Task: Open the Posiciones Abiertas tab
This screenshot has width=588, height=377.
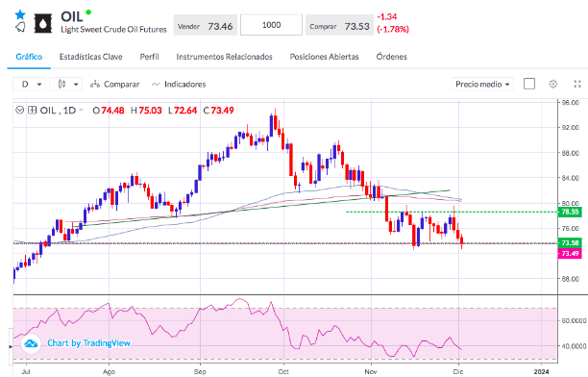Action: [324, 57]
